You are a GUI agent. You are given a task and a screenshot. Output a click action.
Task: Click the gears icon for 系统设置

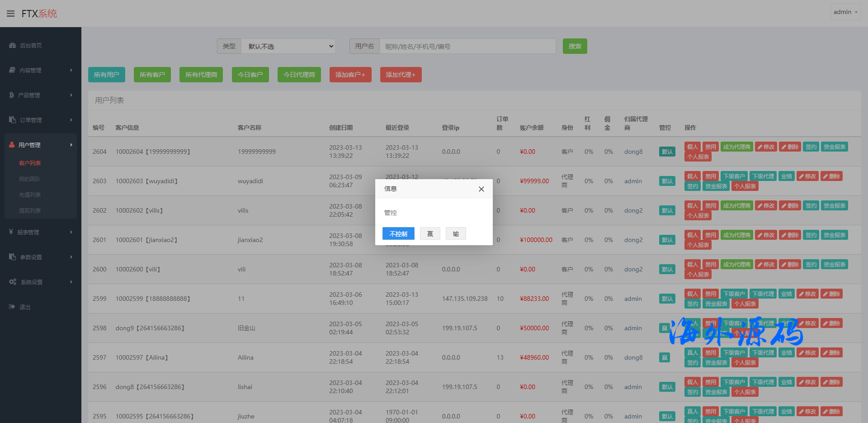(13, 282)
